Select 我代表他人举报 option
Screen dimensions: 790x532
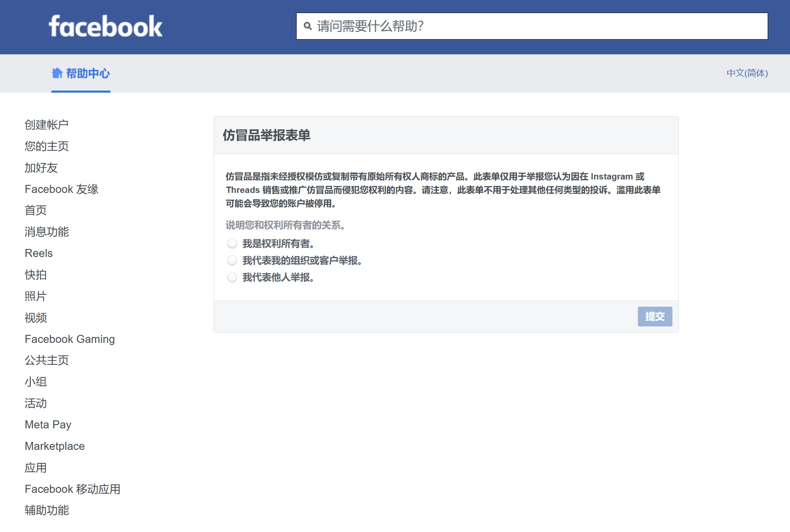pyautogui.click(x=232, y=277)
